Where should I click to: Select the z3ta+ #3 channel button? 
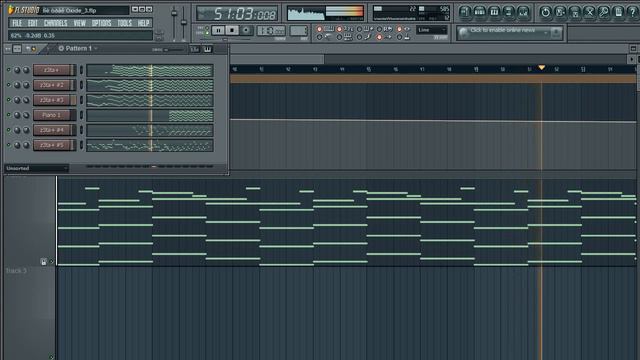[52, 100]
